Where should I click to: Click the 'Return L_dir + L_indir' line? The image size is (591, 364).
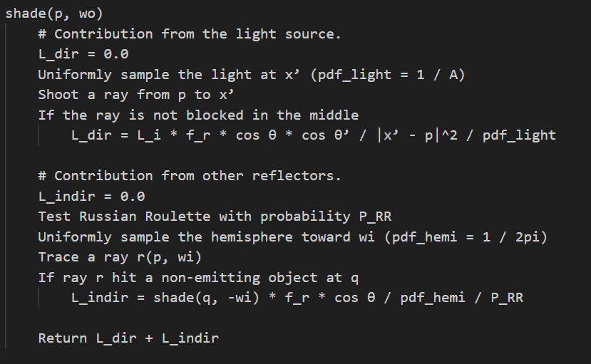coord(128,338)
